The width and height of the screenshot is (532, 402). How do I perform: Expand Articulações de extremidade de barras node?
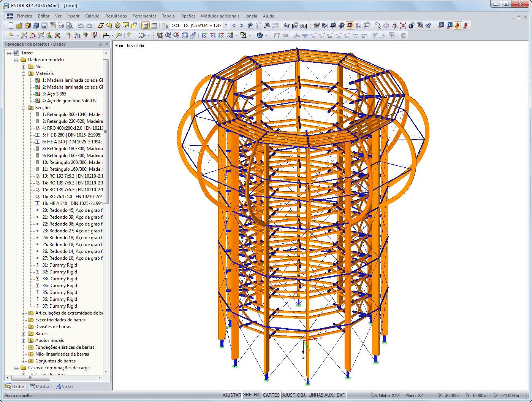(24, 313)
